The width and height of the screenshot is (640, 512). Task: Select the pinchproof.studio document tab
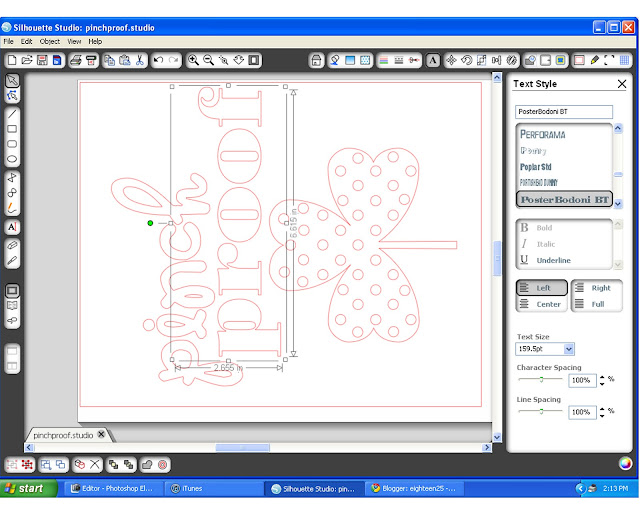pyautogui.click(x=63, y=435)
